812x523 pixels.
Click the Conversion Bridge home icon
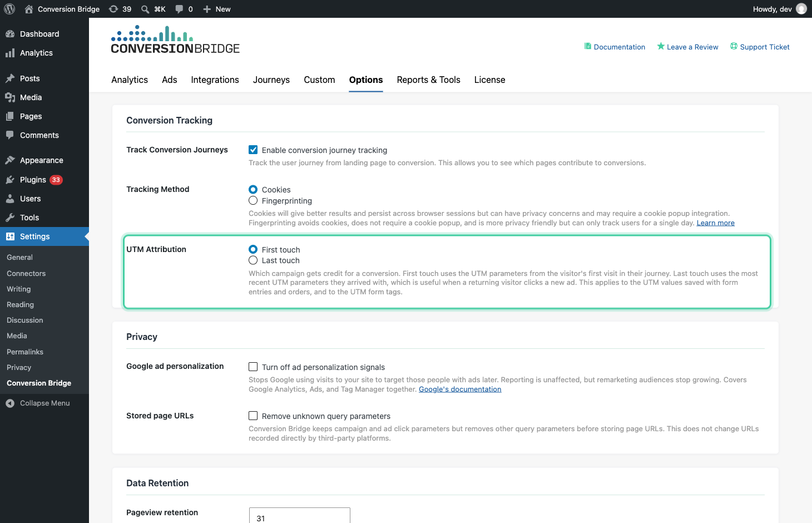(x=29, y=9)
